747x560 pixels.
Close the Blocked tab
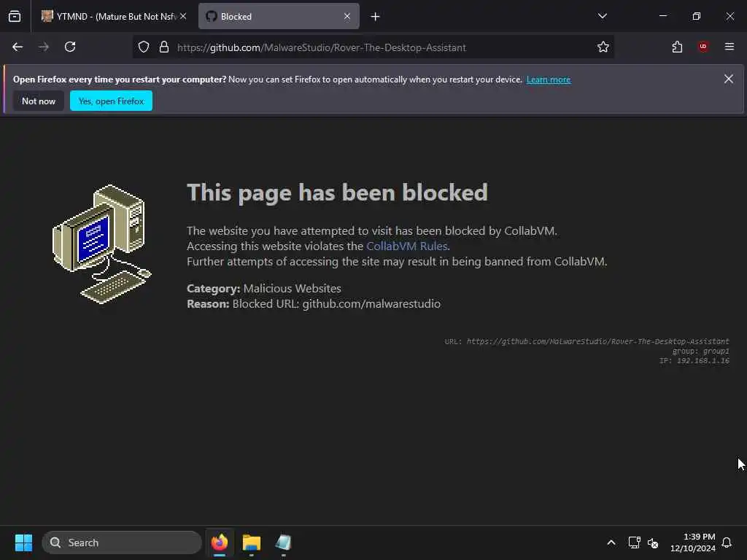[x=347, y=16]
